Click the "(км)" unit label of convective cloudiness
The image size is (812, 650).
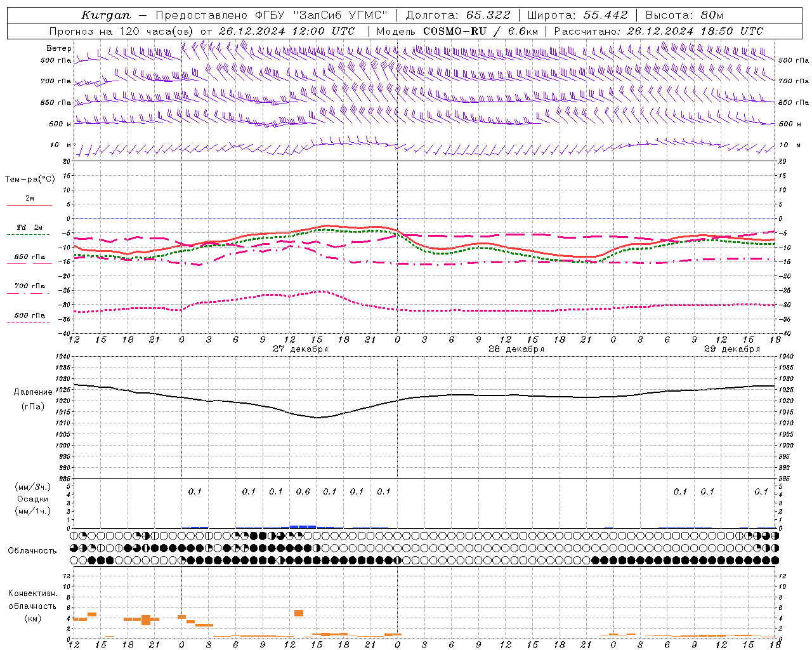point(32,618)
